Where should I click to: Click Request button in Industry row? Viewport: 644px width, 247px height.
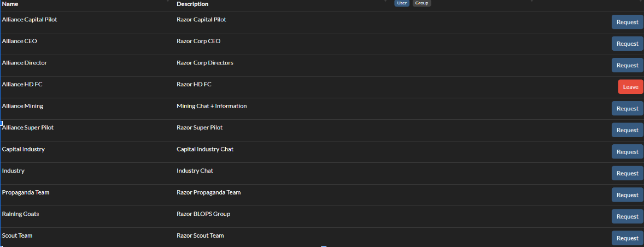click(x=627, y=173)
